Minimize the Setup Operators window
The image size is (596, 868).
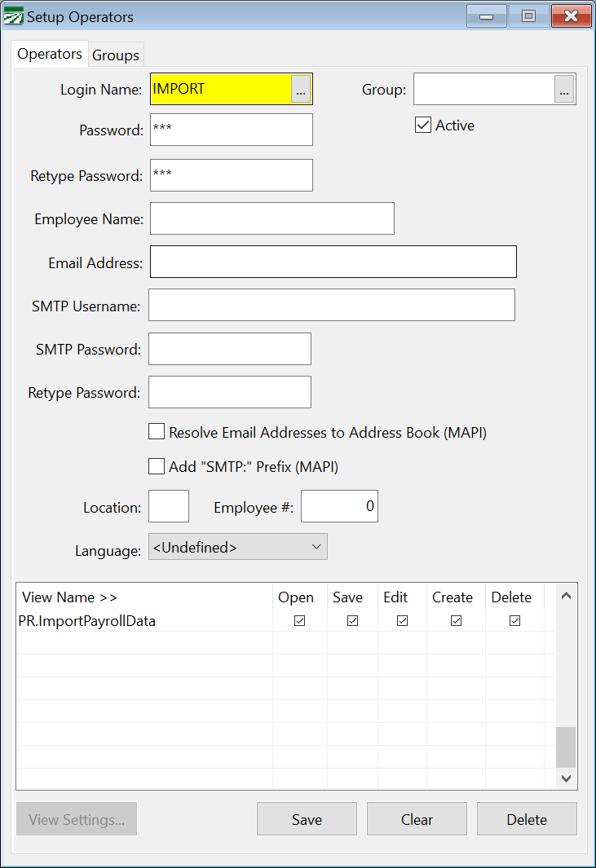click(487, 16)
